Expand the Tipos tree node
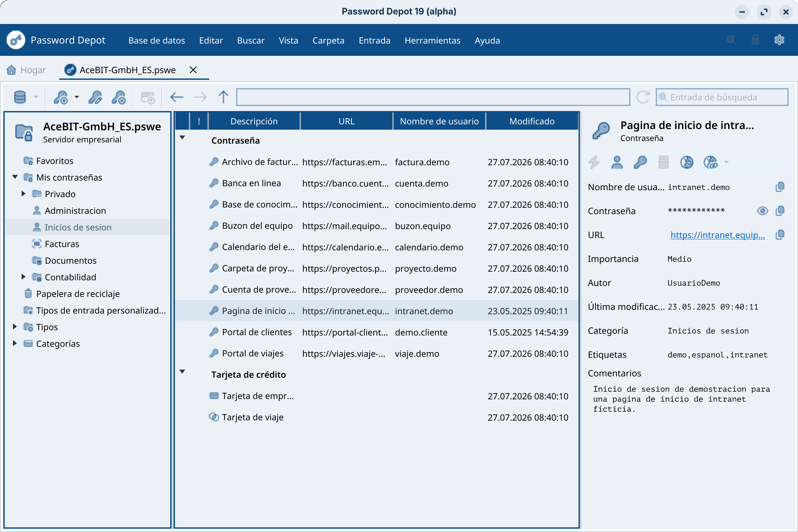The height and width of the screenshot is (532, 798). coord(15,327)
